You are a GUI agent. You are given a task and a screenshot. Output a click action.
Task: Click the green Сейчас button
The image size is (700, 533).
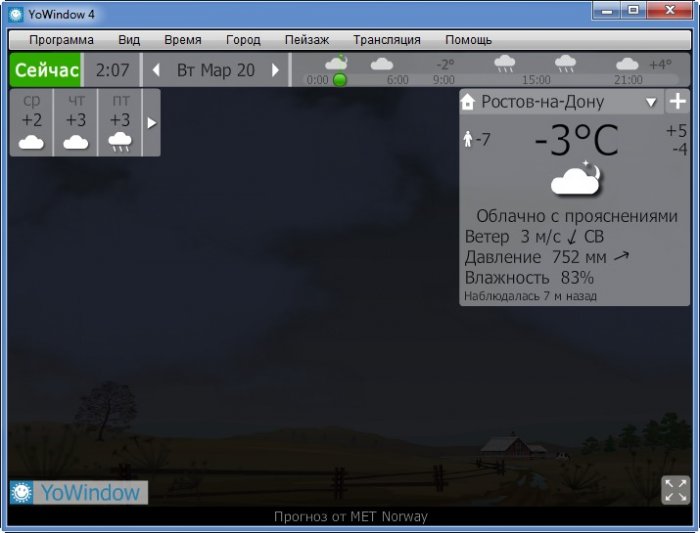click(x=46, y=70)
